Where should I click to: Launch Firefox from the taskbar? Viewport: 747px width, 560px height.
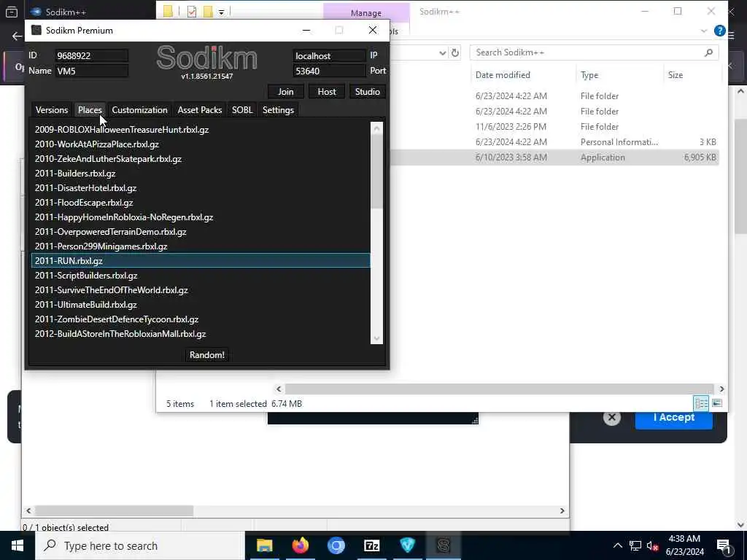click(300, 545)
